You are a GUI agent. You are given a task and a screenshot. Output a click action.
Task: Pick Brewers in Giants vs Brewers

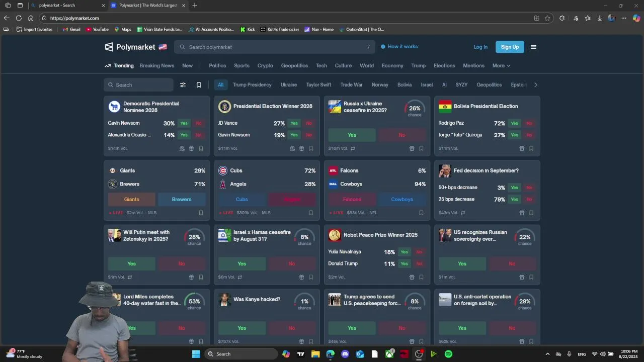(182, 199)
